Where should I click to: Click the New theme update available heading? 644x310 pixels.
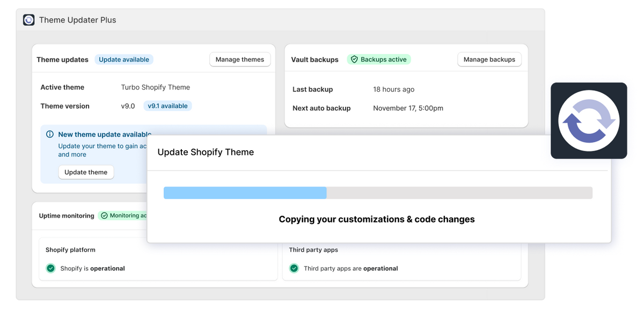[105, 135]
